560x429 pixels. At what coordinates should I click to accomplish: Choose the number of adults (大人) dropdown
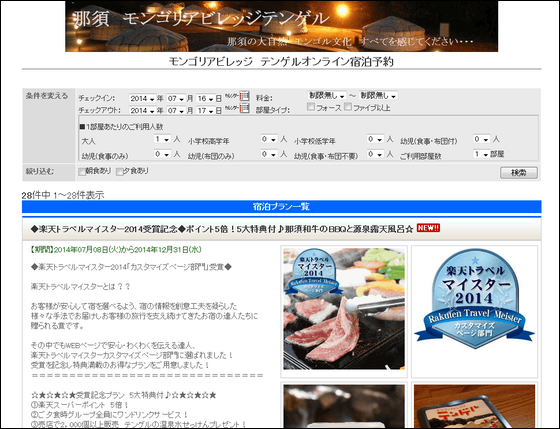point(162,139)
